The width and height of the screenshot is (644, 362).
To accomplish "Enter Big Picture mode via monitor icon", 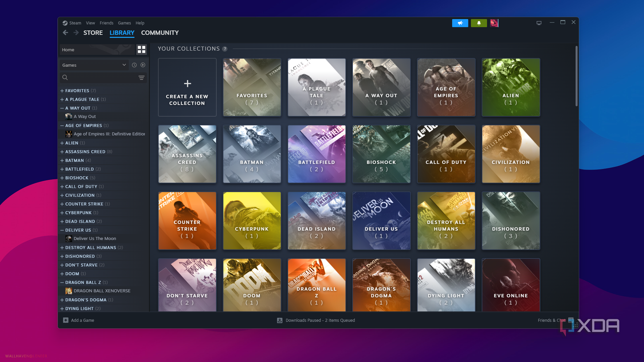I will [539, 23].
